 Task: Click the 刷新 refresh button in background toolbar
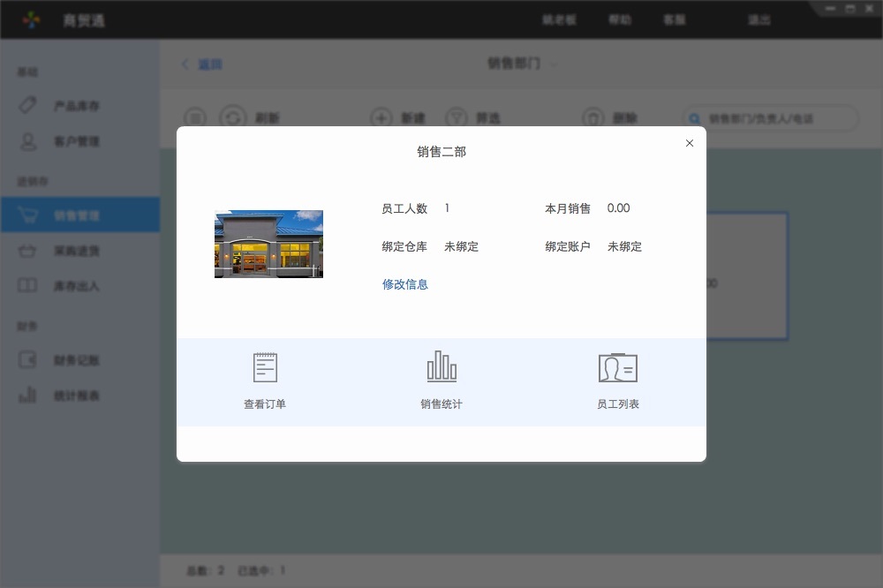(x=249, y=117)
